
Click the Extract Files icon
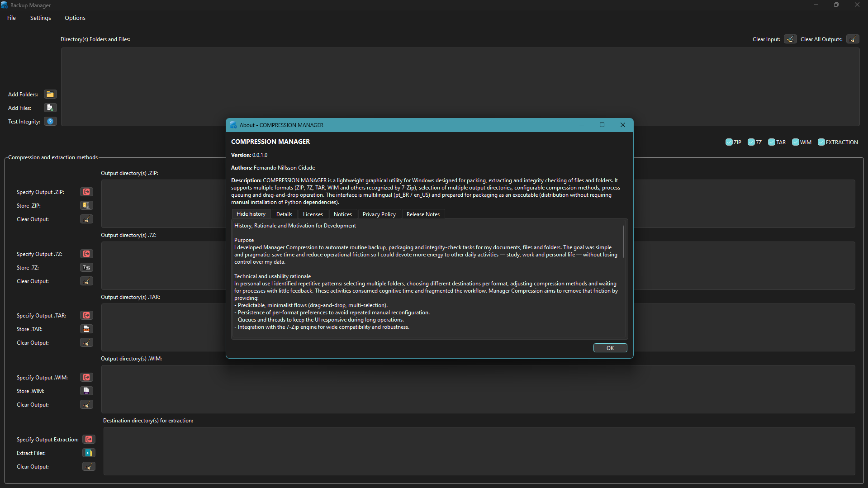point(89,453)
